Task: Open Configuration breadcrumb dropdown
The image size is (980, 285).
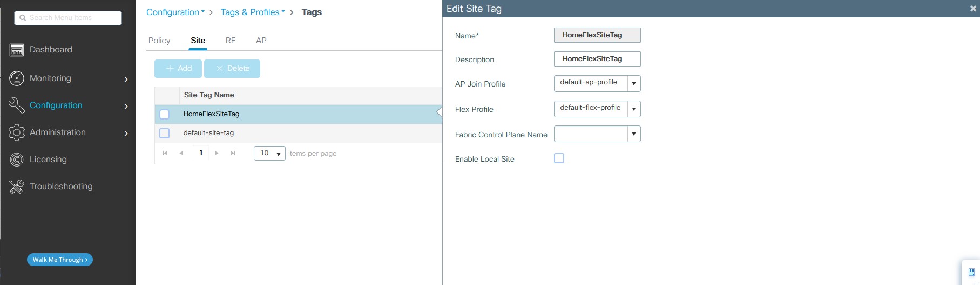Action: tap(175, 12)
